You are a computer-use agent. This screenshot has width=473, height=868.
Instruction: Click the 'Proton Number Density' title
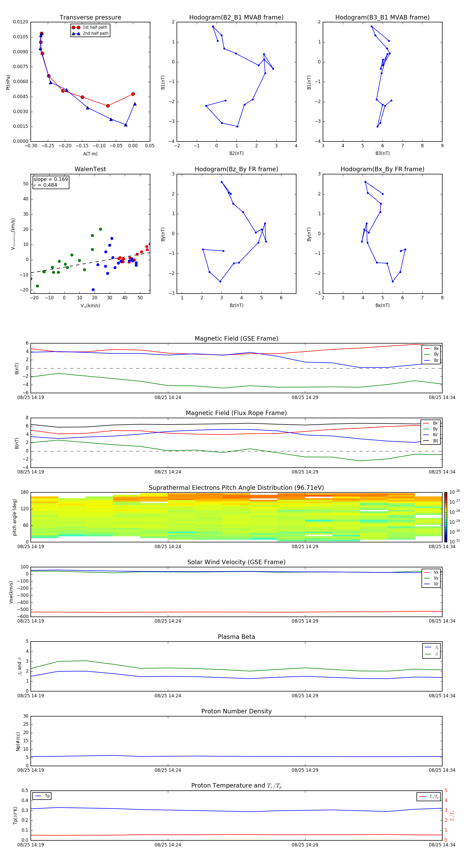(236, 711)
